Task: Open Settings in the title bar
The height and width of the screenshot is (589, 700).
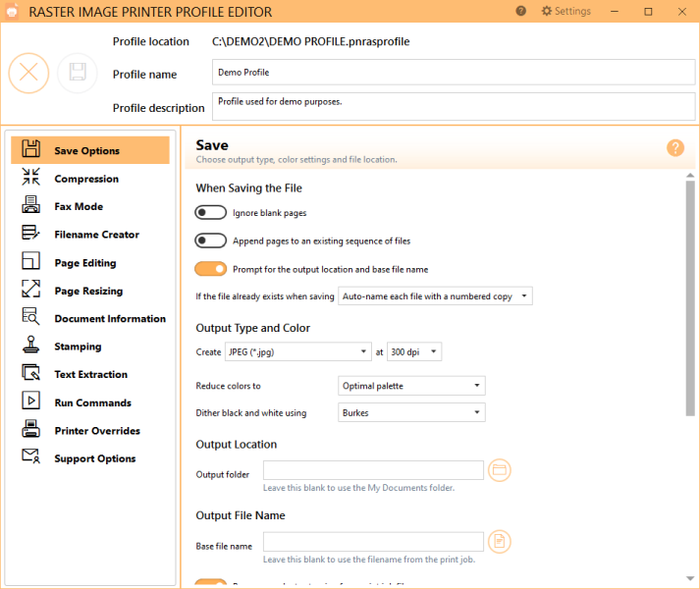Action: coord(566,11)
